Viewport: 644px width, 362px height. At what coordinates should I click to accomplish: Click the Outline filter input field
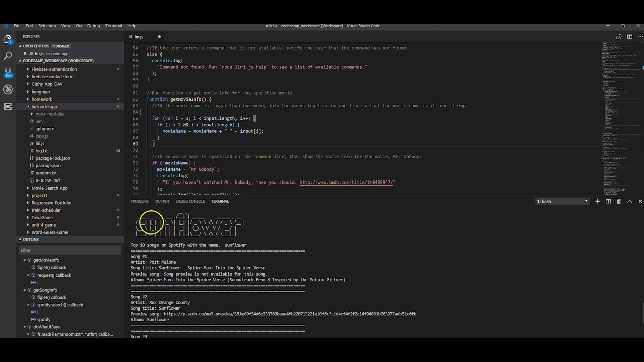pyautogui.click(x=69, y=250)
